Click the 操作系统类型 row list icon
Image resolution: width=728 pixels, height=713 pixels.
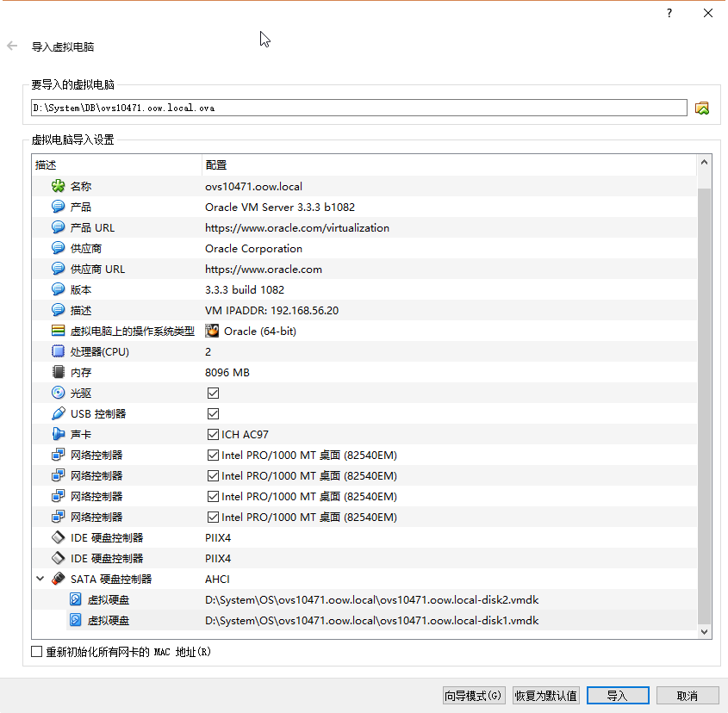pos(58,331)
